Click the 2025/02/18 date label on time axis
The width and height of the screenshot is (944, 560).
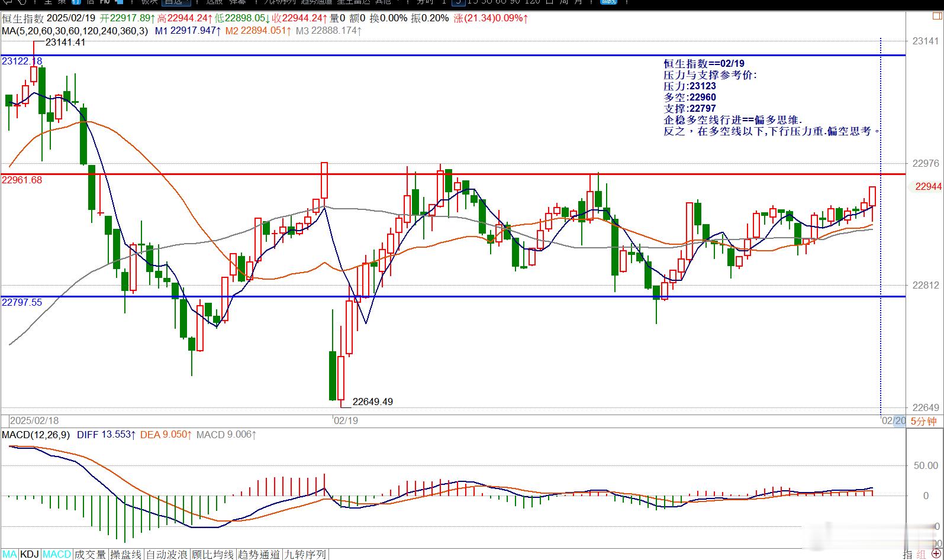click(34, 420)
